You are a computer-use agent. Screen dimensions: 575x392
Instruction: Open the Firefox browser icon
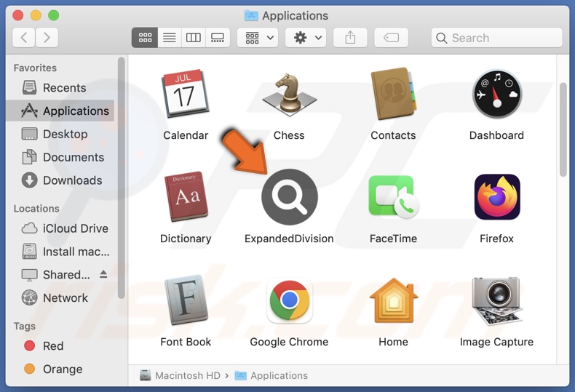[x=497, y=197]
